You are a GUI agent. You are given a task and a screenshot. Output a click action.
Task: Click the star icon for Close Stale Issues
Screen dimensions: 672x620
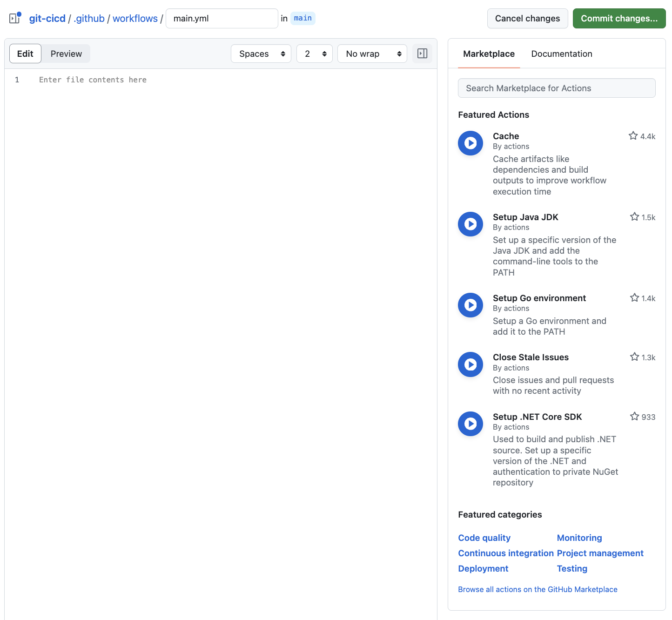pos(634,357)
